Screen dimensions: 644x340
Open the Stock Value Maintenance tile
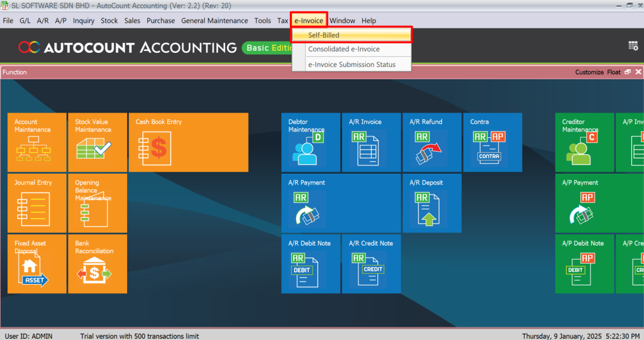(x=97, y=142)
